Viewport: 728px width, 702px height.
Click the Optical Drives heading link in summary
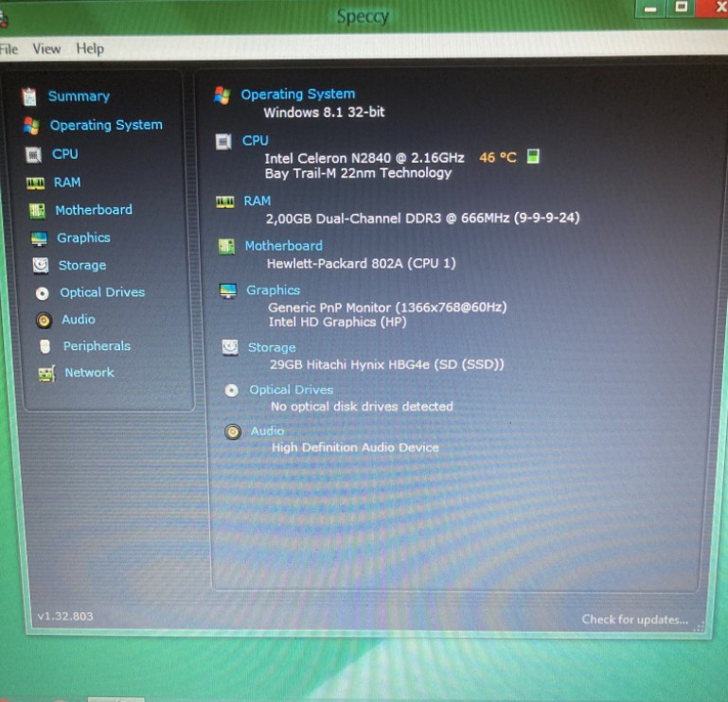[x=292, y=390]
